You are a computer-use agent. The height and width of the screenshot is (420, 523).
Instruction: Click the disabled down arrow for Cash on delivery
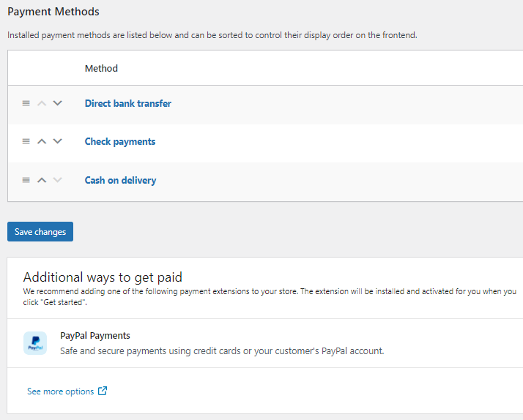pyautogui.click(x=58, y=180)
